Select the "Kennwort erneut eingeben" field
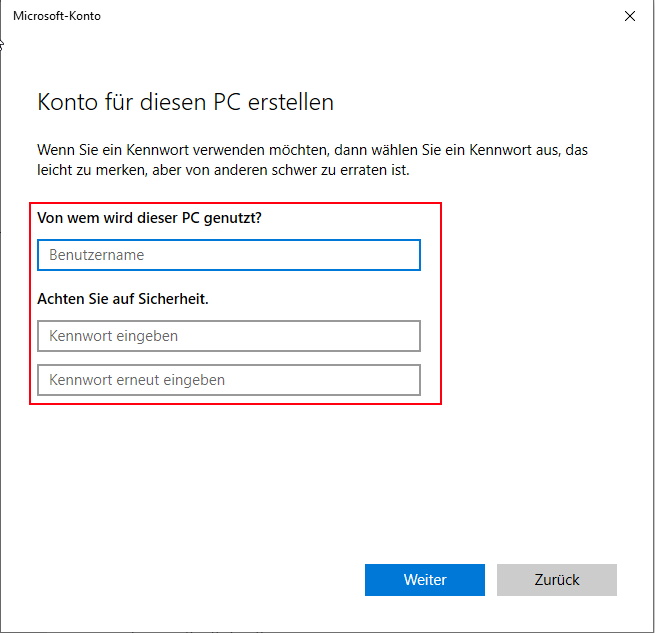Viewport: 655px width, 633px height. [x=229, y=380]
